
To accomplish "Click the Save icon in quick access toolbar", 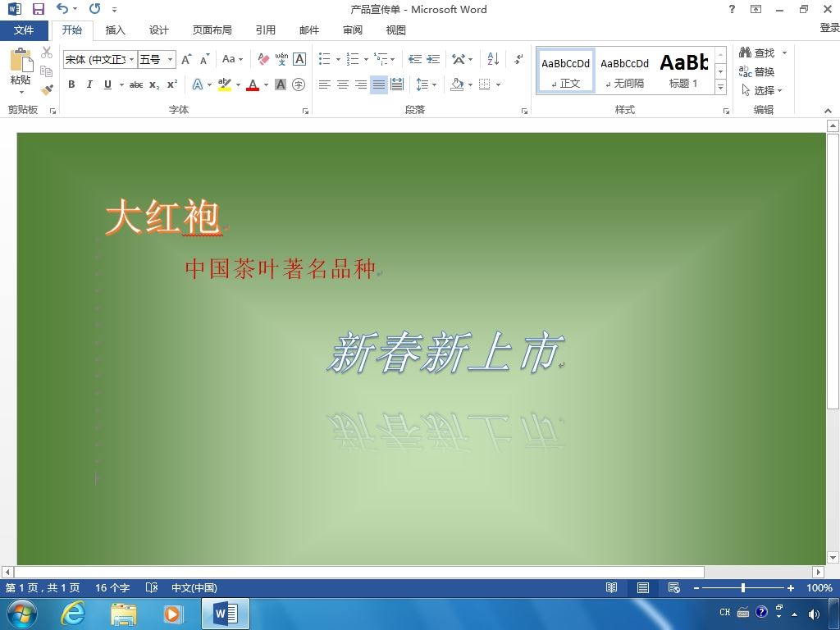I will [x=38, y=9].
